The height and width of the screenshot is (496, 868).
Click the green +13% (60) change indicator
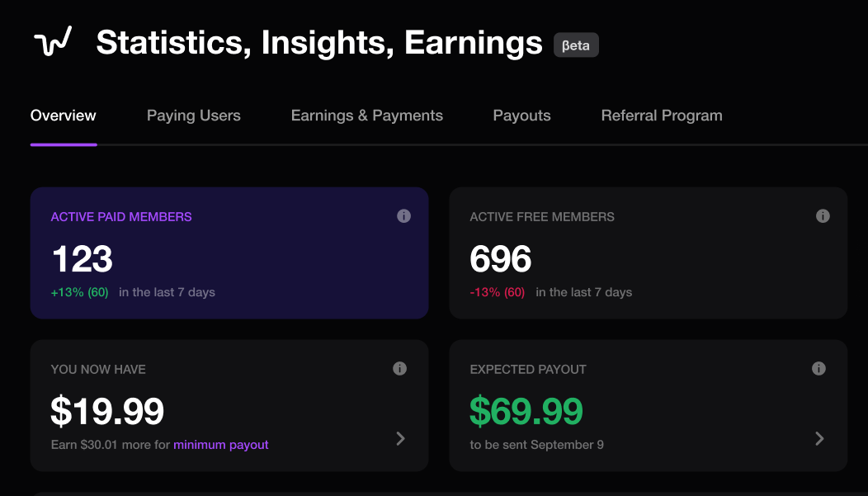pos(80,292)
